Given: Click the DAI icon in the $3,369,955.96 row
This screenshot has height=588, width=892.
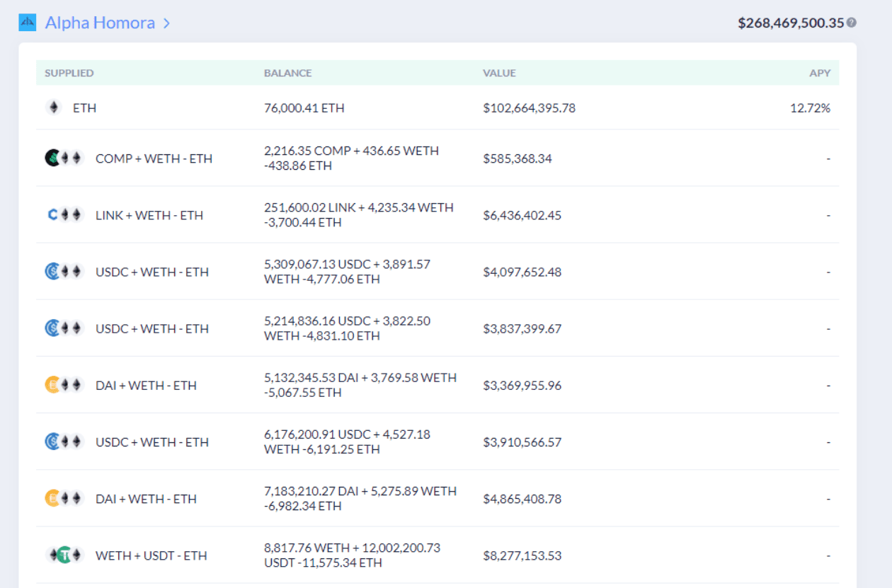Looking at the screenshot, I should point(52,385).
